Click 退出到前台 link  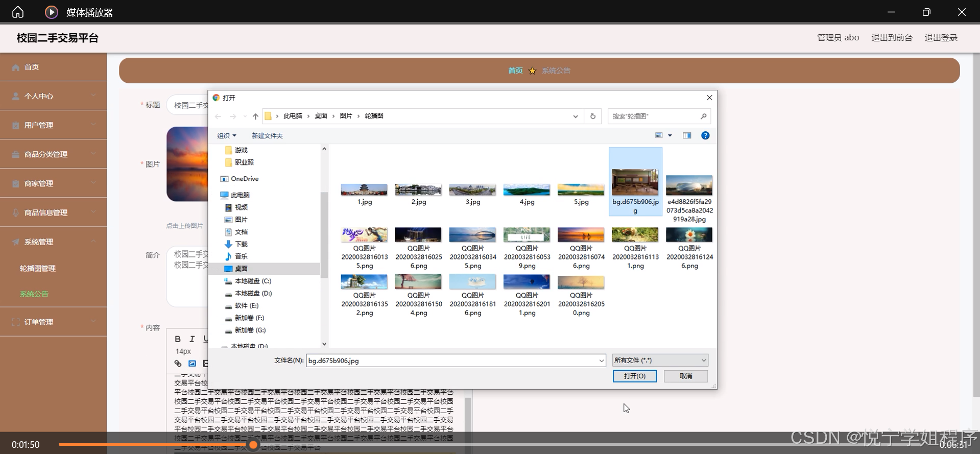click(x=892, y=37)
